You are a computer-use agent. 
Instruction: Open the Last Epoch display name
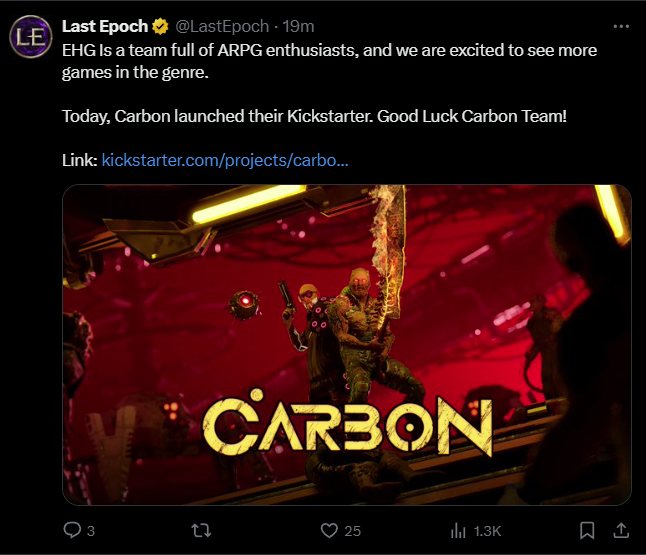point(105,27)
